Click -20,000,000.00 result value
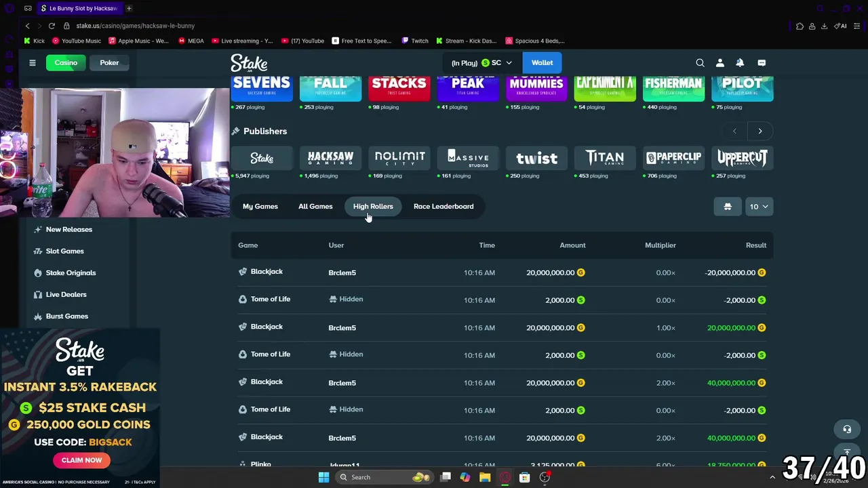This screenshot has width=868, height=488. (730, 272)
